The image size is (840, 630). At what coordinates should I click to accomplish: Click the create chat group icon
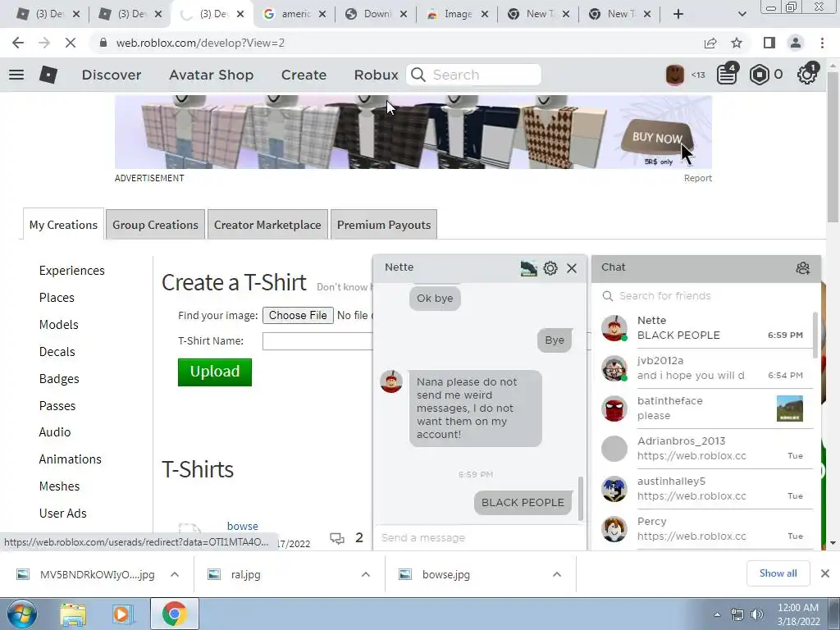click(802, 268)
